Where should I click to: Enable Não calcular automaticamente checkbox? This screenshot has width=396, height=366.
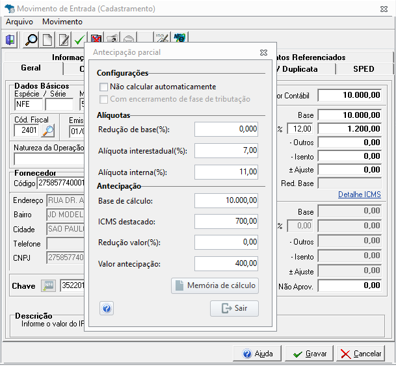point(104,87)
